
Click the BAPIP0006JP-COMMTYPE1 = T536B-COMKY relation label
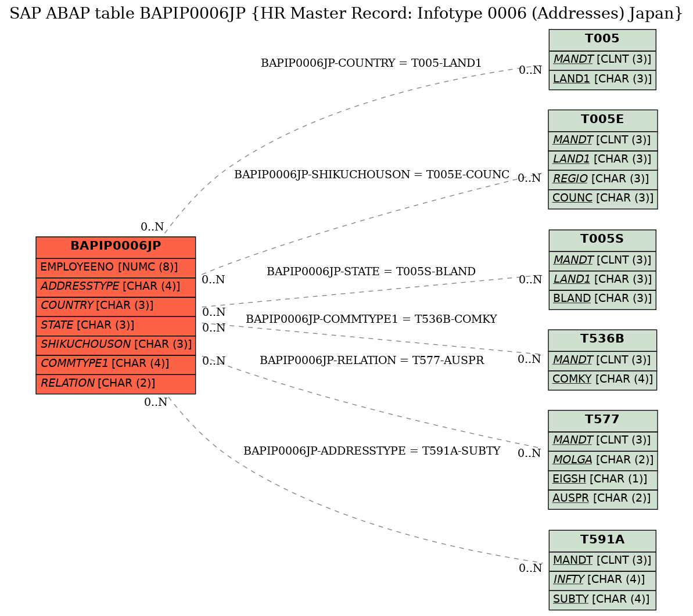point(371,319)
